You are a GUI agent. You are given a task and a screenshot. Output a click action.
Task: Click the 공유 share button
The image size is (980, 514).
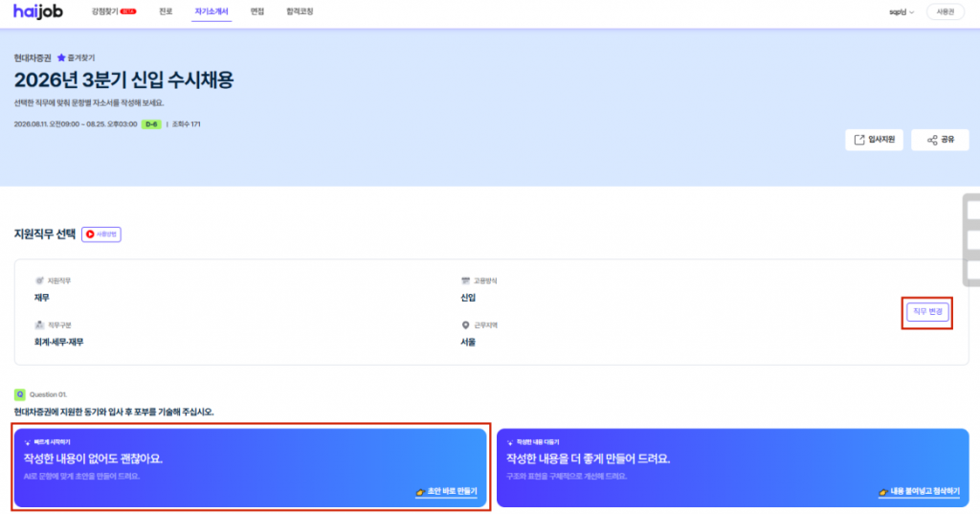tap(940, 140)
